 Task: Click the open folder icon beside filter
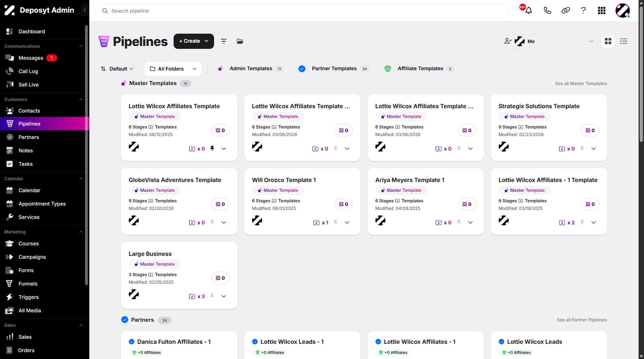[240, 41]
